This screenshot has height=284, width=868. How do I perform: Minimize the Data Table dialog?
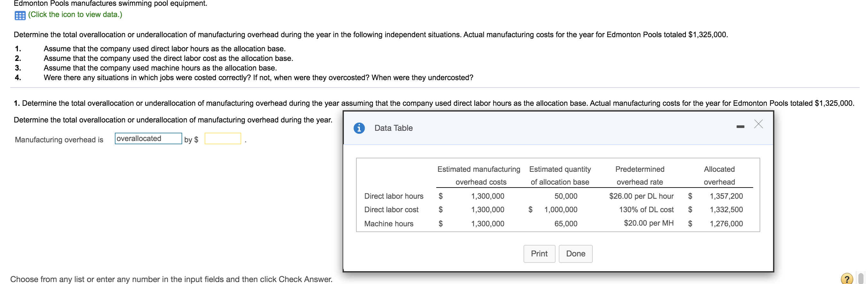coord(740,127)
